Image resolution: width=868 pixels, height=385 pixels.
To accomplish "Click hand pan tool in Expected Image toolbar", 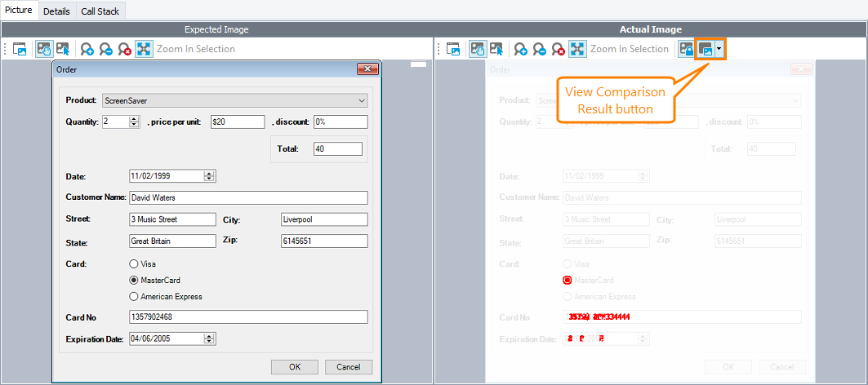I will (43, 49).
